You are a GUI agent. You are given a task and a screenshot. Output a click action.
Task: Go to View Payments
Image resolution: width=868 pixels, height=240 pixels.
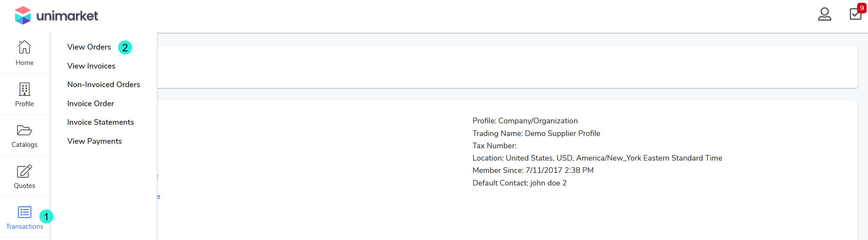[95, 141]
